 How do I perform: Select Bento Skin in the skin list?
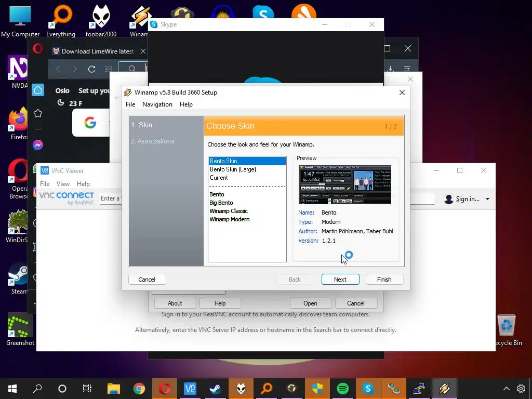coord(247,161)
